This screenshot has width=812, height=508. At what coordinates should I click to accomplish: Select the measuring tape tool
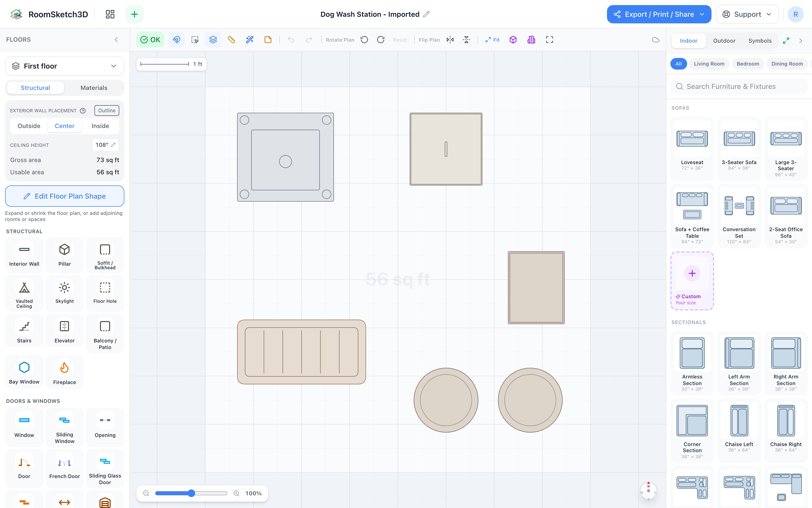(231, 40)
